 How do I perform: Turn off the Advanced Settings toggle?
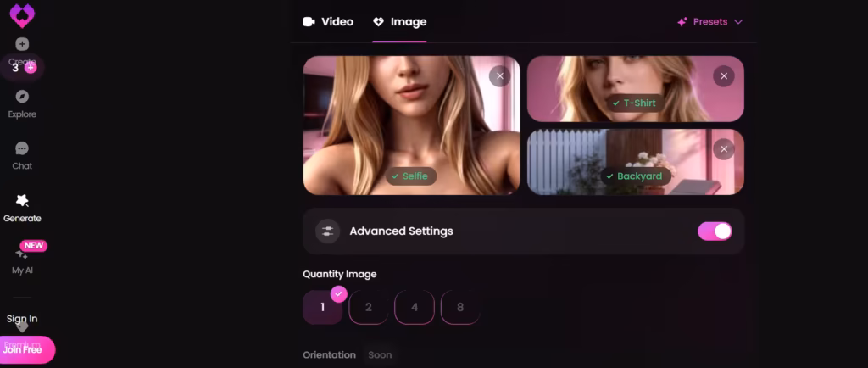(715, 231)
